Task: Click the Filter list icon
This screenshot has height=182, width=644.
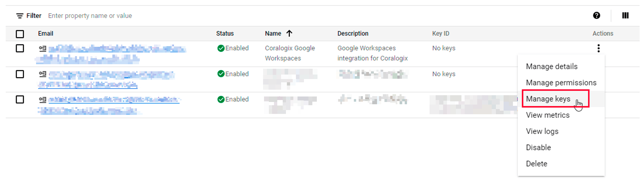Action: (x=20, y=16)
